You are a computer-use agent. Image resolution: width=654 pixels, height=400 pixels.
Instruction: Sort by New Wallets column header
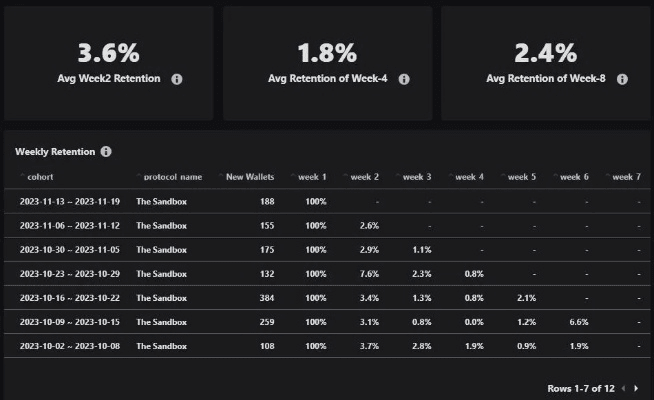pyautogui.click(x=250, y=177)
